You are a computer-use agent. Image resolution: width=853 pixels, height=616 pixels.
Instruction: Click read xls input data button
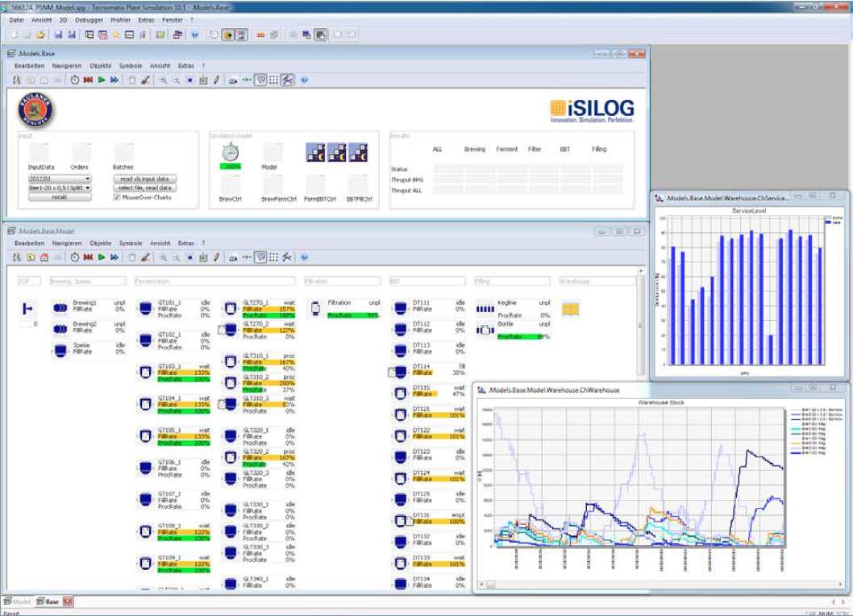pyautogui.click(x=144, y=178)
